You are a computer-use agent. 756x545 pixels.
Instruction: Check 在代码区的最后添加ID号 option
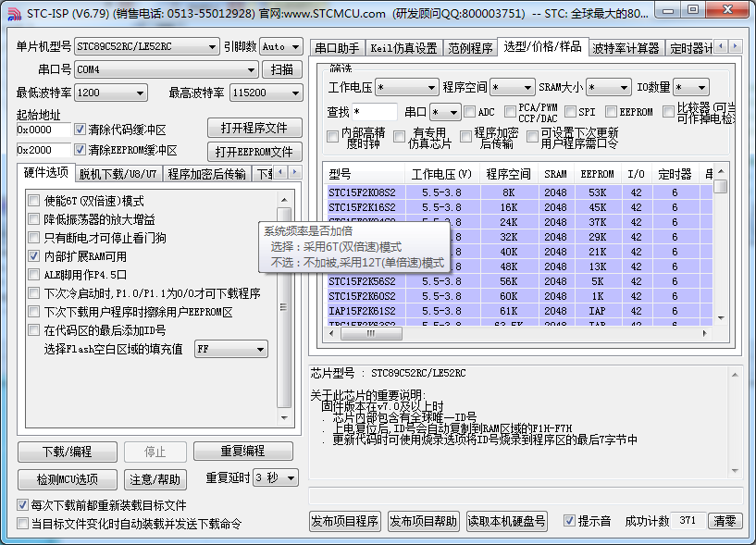[33, 330]
